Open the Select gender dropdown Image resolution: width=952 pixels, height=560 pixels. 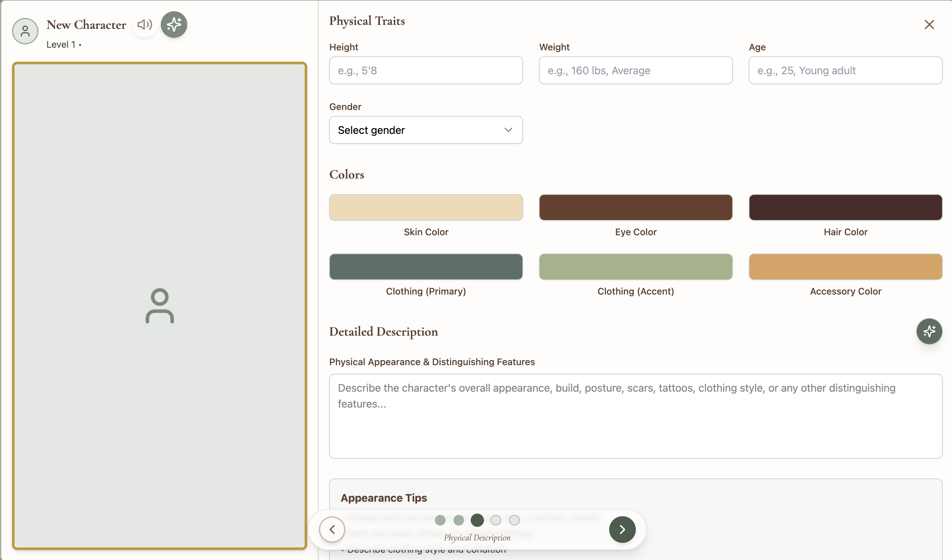point(426,130)
